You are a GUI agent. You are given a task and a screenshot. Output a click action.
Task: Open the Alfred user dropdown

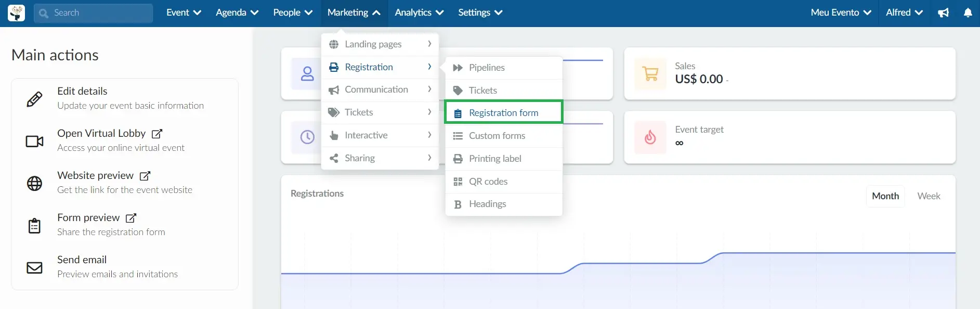click(x=904, y=12)
